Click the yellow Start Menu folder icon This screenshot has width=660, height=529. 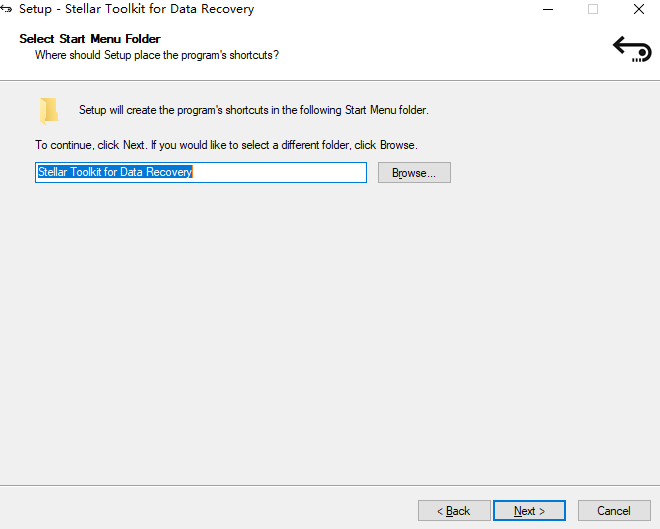coord(48,110)
